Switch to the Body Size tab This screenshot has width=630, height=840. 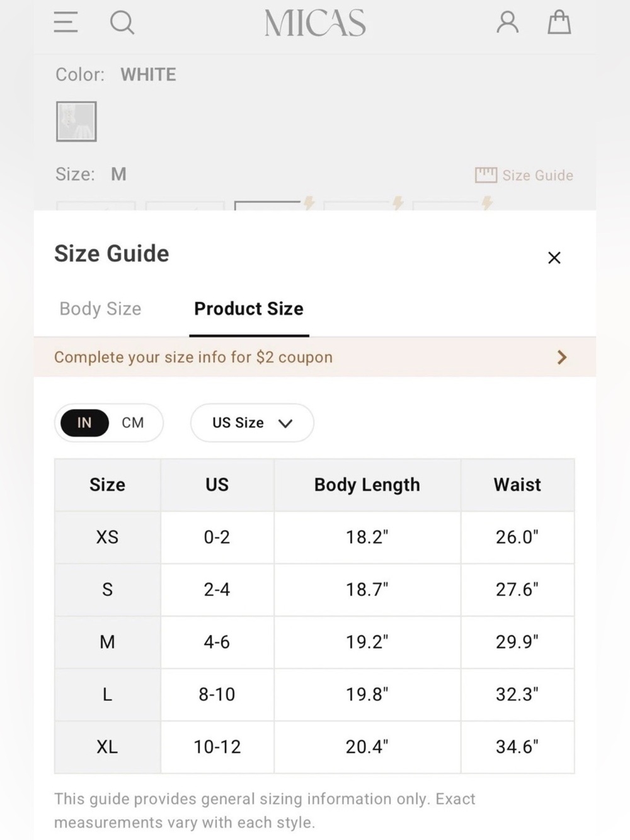[100, 309]
